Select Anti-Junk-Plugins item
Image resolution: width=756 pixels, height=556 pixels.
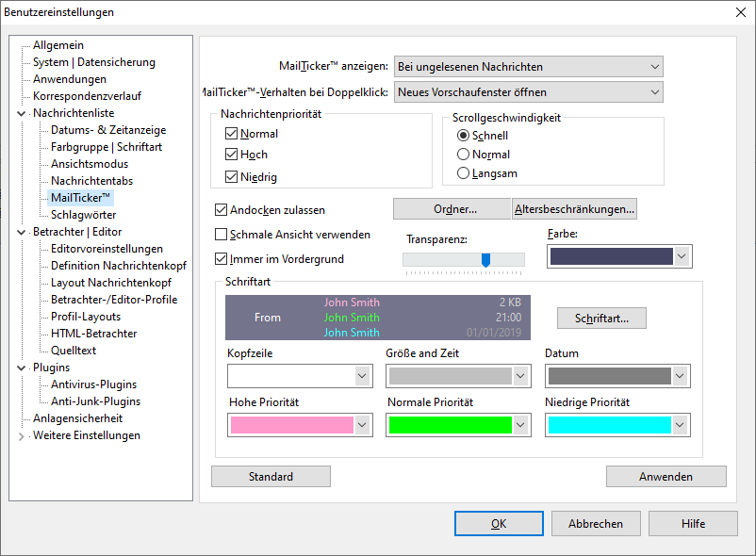click(x=96, y=401)
